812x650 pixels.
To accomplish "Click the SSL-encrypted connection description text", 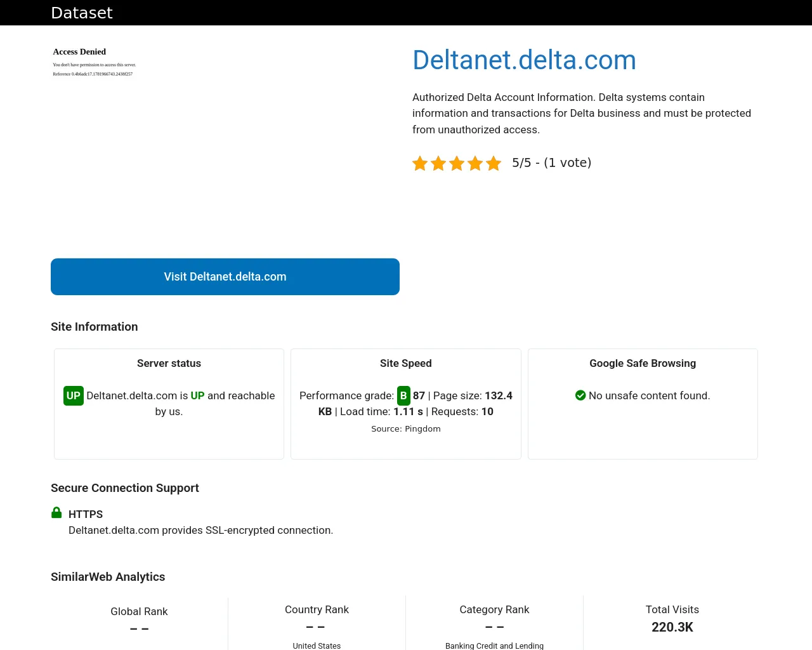I will coord(200,531).
